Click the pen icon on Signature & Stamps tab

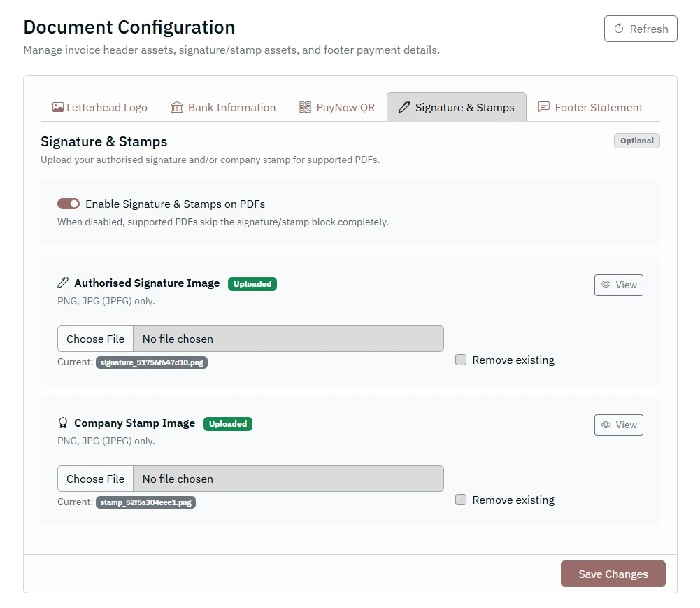404,108
